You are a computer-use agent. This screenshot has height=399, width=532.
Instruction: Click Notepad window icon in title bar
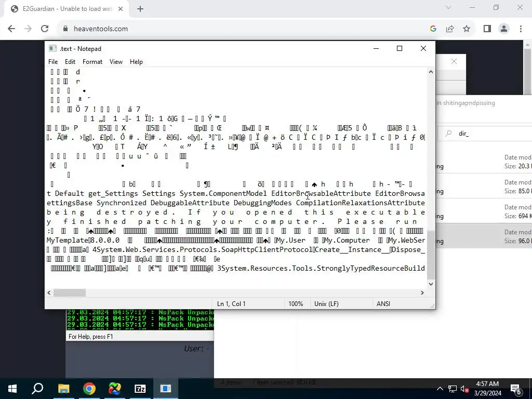coord(52,48)
